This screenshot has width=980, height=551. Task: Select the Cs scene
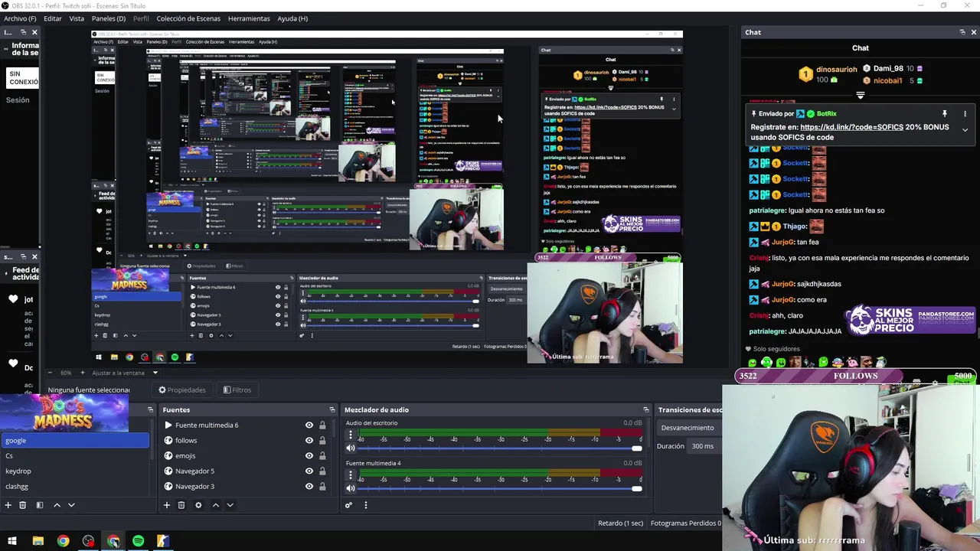[74, 456]
